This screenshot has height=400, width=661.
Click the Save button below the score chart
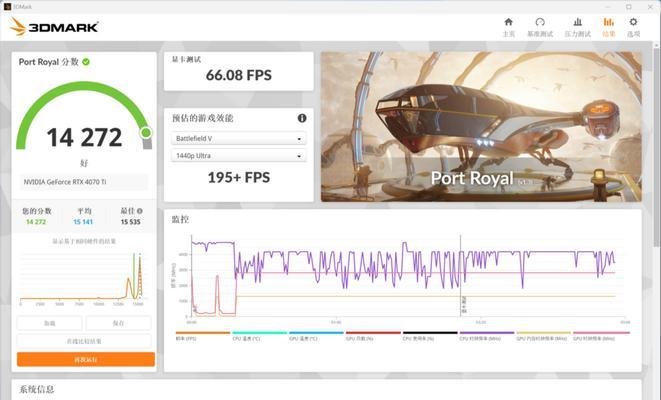(118, 323)
